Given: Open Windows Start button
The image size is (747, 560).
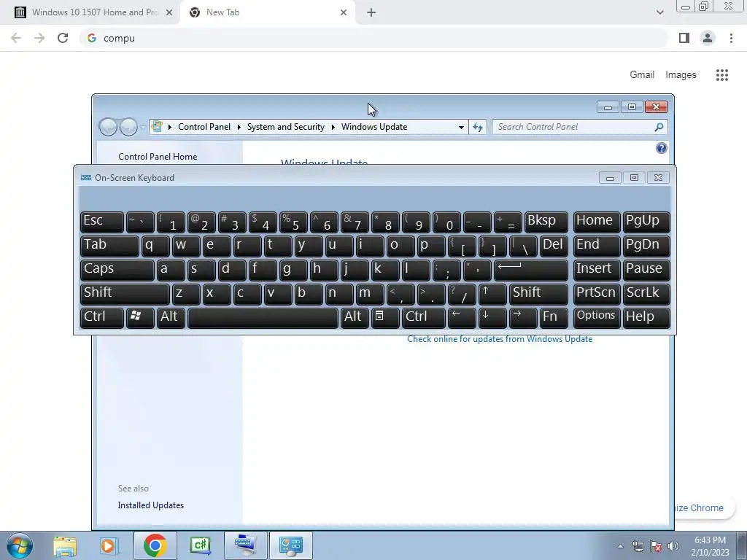Looking at the screenshot, I should [19, 545].
